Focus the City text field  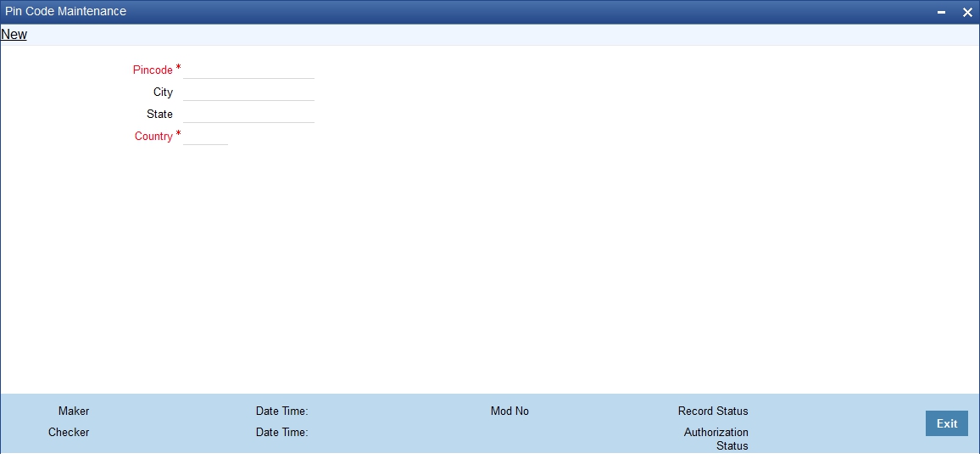248,92
